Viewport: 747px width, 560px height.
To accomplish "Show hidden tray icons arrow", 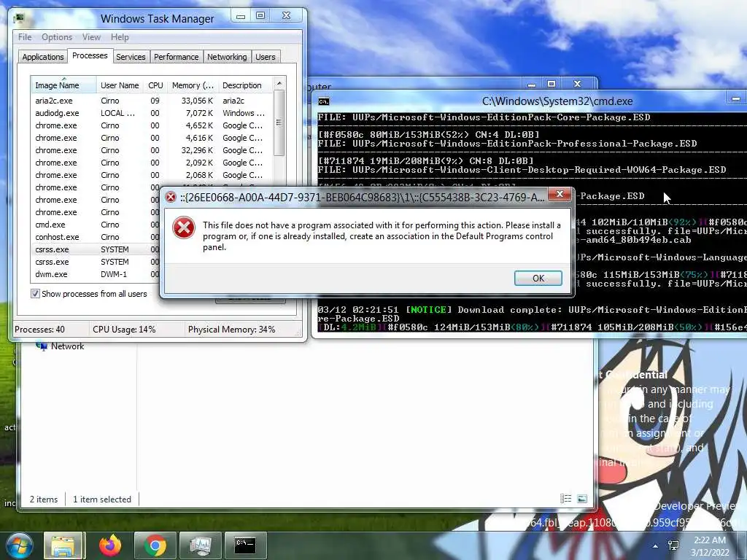I will pos(656,546).
